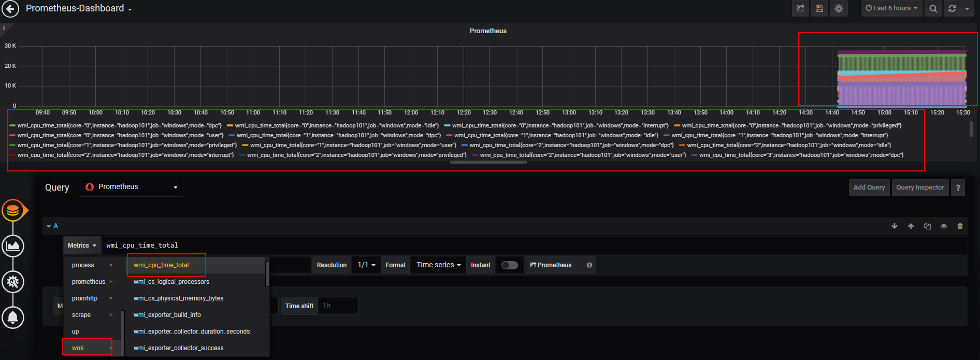Screen dimensions: 980x360
Task: Click info icon beside Prometheus link
Action: coord(589,265)
